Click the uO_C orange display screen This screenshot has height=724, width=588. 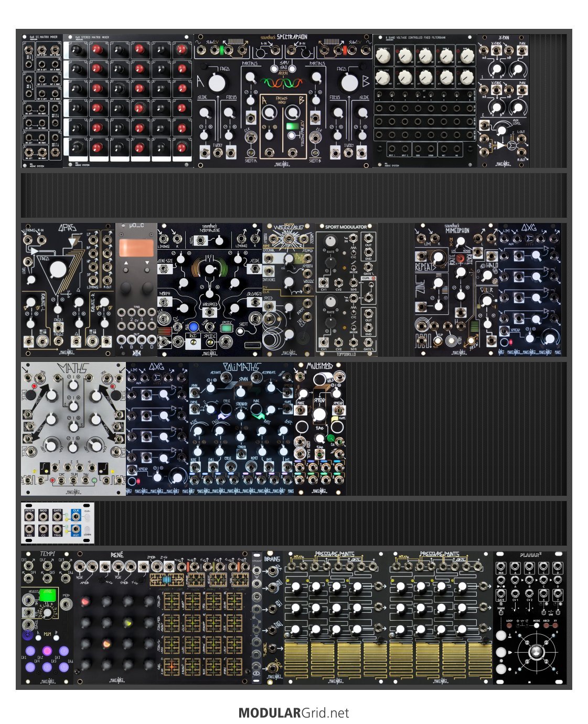(136, 248)
